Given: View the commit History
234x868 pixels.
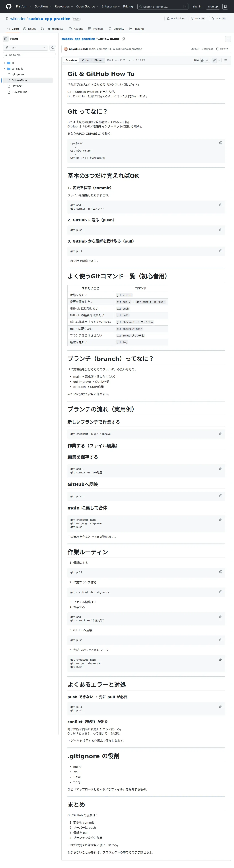Looking at the screenshot, I should [222, 49].
